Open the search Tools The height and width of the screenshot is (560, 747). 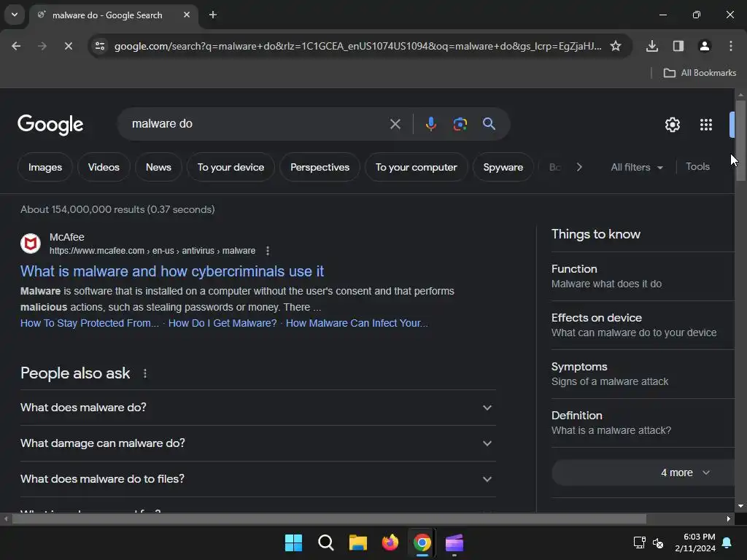pos(697,167)
